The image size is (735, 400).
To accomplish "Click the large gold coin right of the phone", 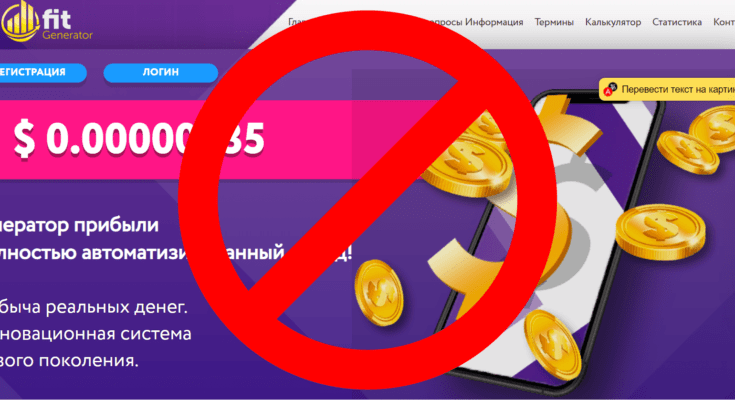I will pos(660,231).
